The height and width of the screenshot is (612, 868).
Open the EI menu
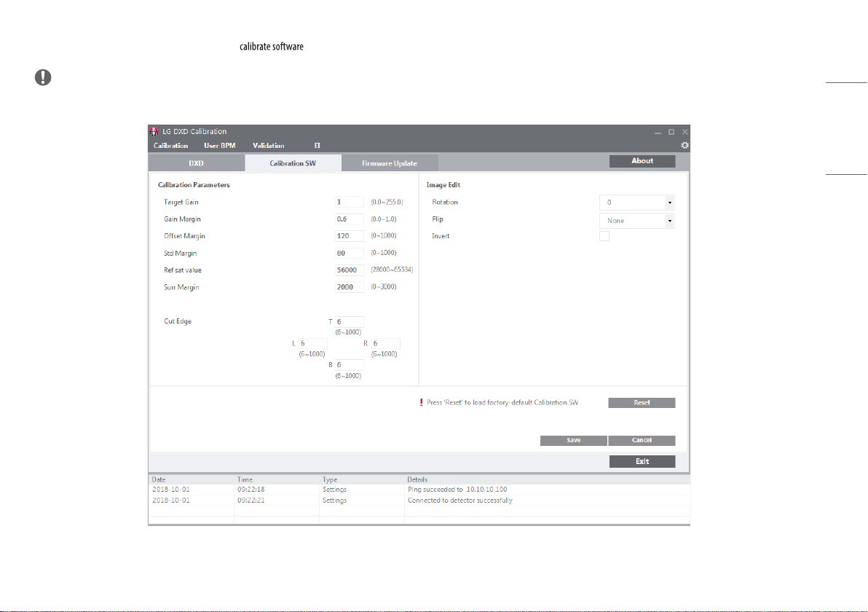click(x=317, y=146)
